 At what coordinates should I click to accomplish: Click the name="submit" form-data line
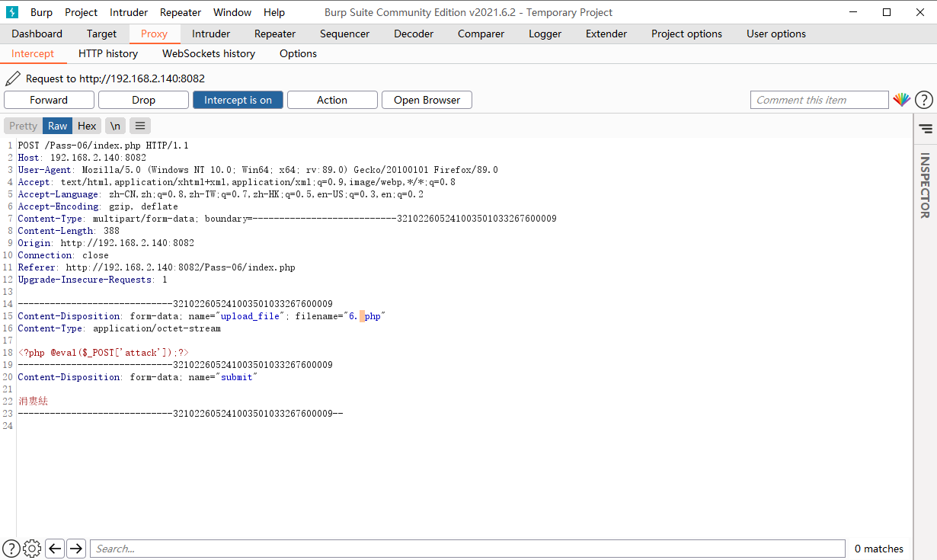[x=138, y=377]
